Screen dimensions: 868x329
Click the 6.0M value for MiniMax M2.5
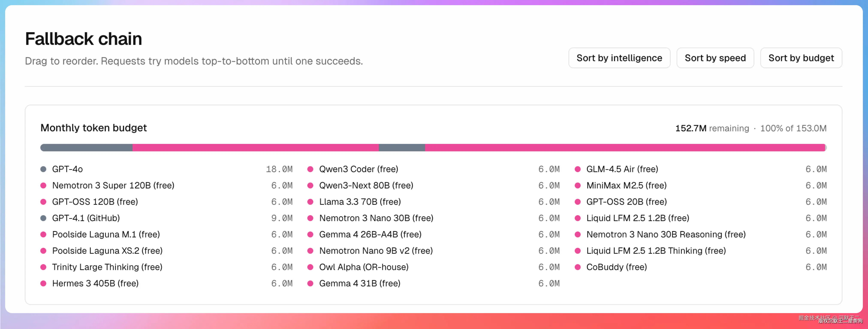click(x=816, y=185)
